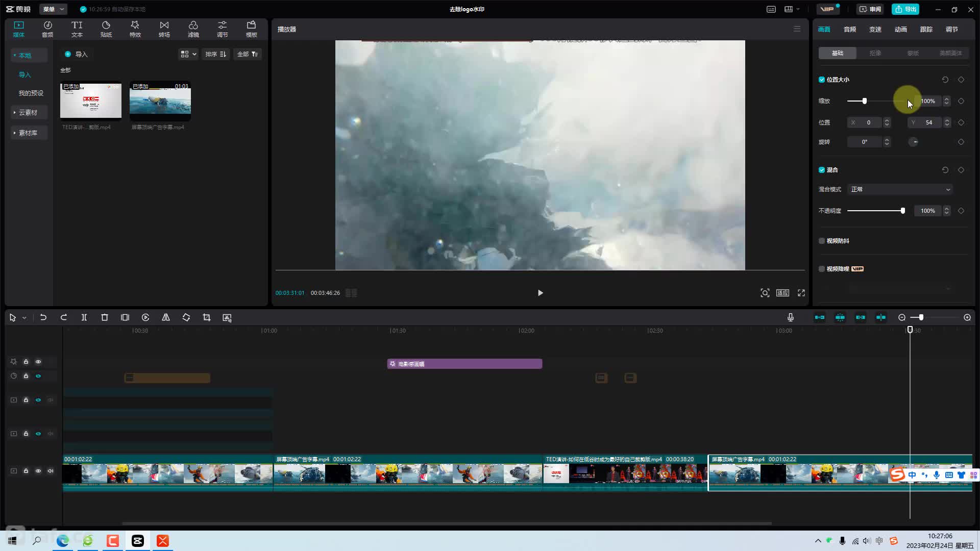This screenshot has height=551, width=980.
Task: Click the microphone record voiceover icon
Action: (x=791, y=317)
